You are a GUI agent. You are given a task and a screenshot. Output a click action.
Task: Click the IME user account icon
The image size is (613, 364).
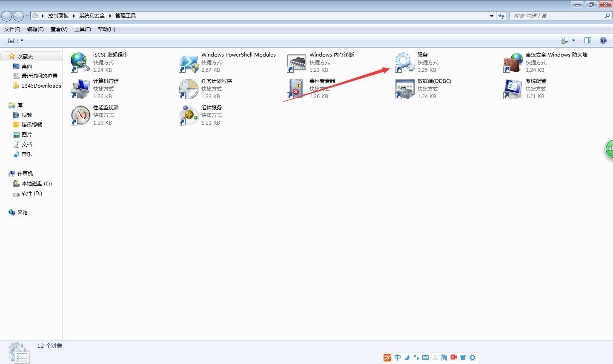point(435,358)
